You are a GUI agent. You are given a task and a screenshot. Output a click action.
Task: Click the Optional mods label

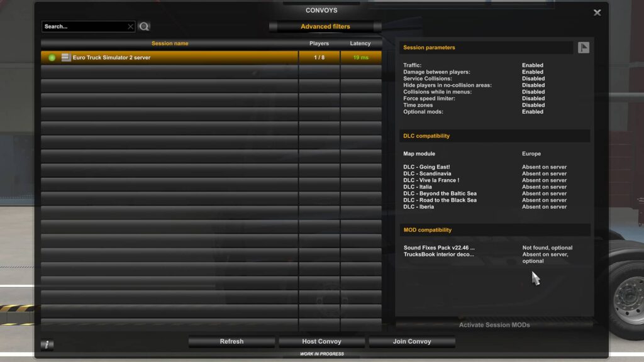tap(423, 112)
